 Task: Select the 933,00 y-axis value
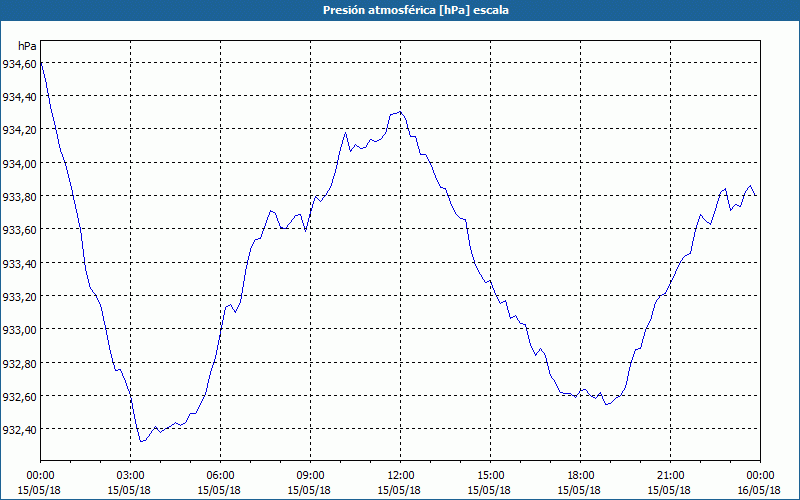pos(19,330)
